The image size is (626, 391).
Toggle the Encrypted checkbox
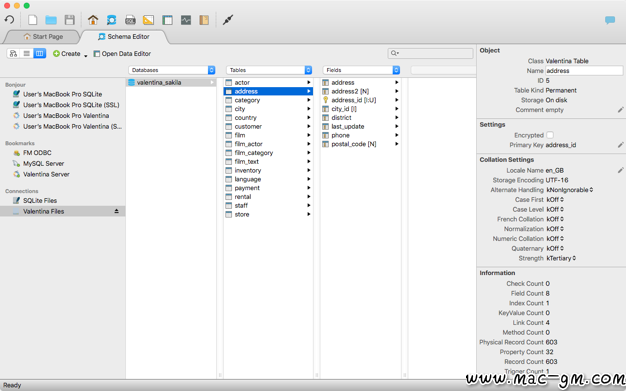click(x=550, y=135)
